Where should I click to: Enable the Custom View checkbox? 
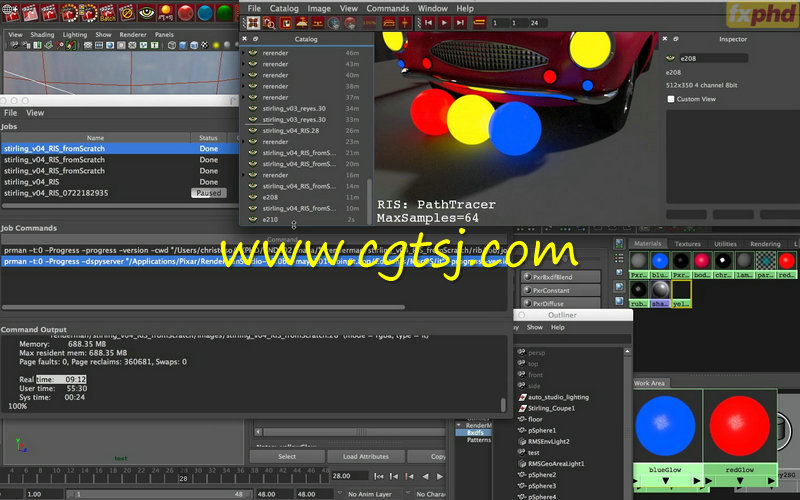671,99
